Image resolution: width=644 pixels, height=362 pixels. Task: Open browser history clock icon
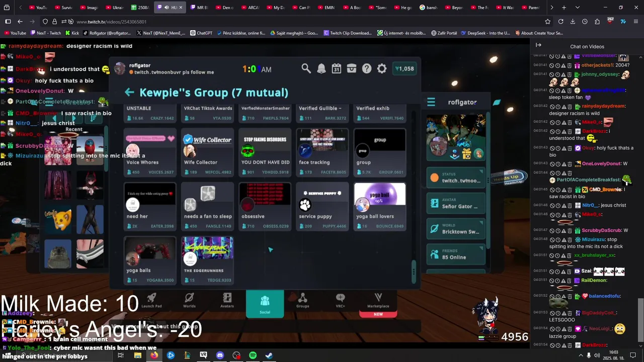coord(585,22)
